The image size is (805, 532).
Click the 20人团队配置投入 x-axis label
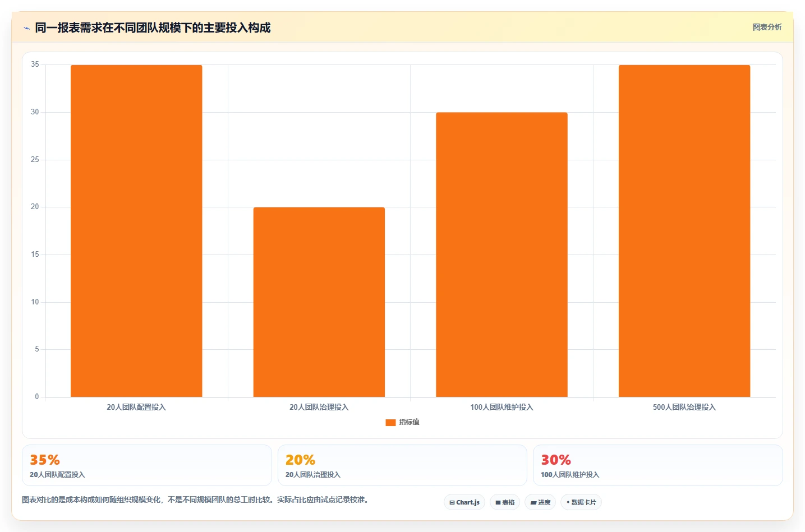tap(136, 407)
